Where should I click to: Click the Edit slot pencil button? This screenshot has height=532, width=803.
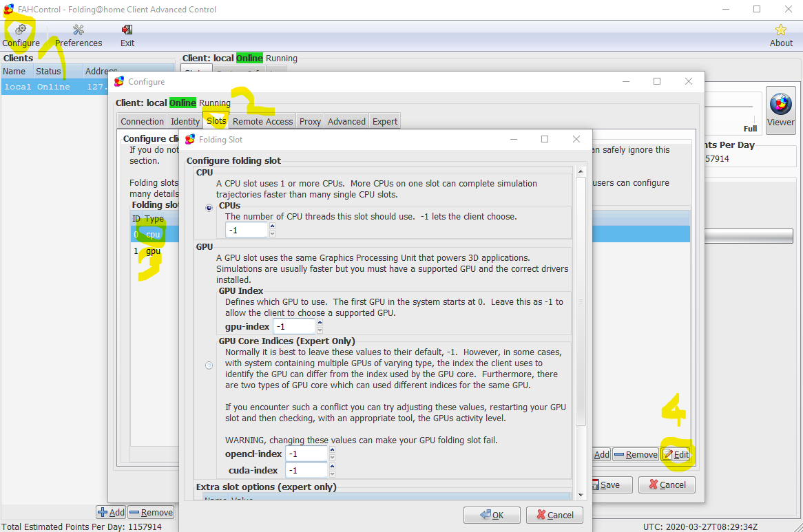(x=676, y=454)
